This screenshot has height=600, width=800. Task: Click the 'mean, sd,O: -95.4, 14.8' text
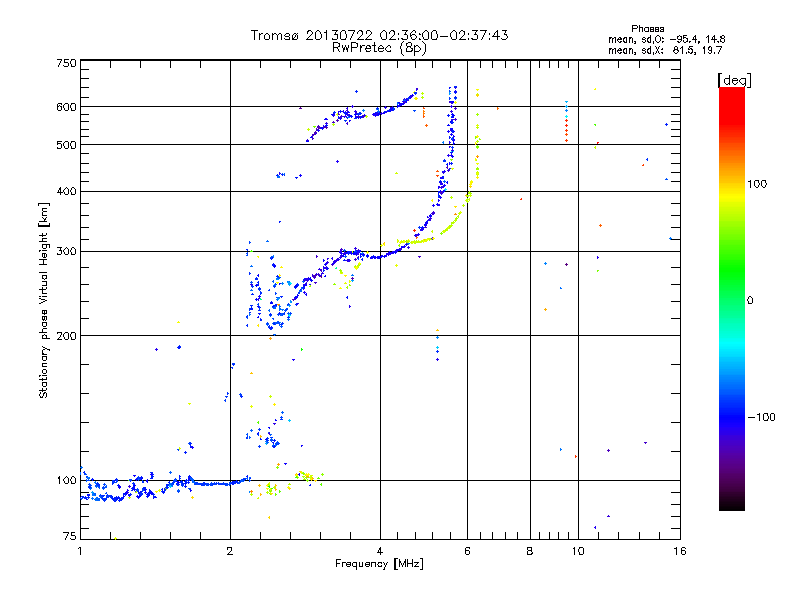point(666,39)
